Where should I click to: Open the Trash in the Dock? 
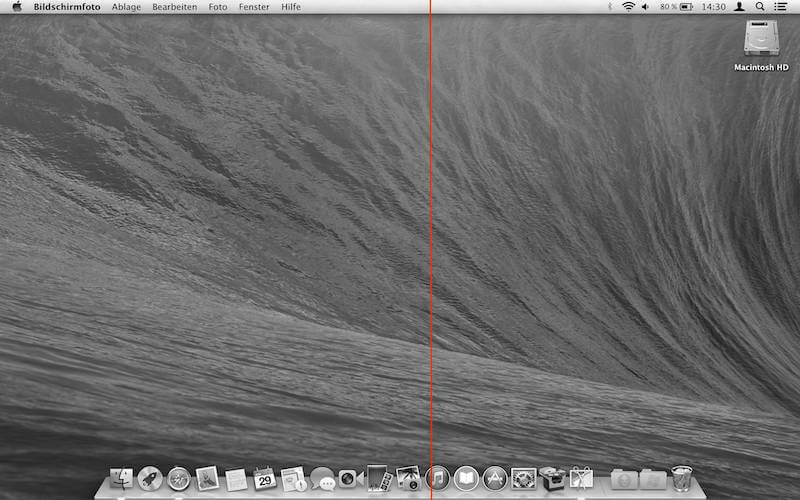pos(682,478)
